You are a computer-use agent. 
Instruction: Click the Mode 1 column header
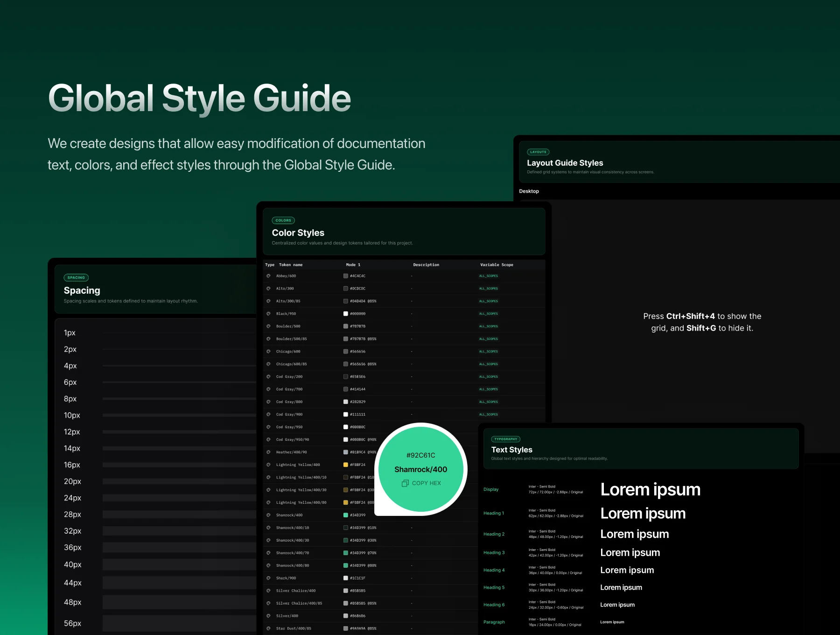pos(353,265)
